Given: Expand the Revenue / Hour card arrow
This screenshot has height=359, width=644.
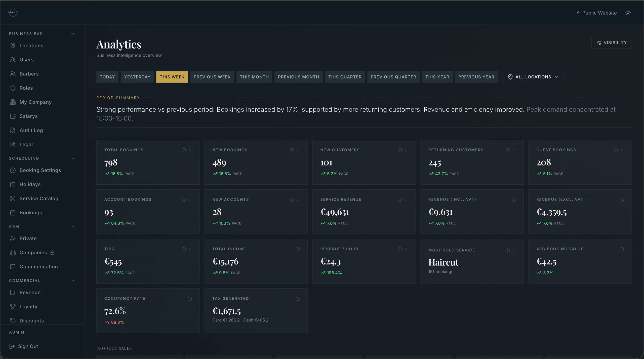Looking at the screenshot, I should click(x=406, y=250).
